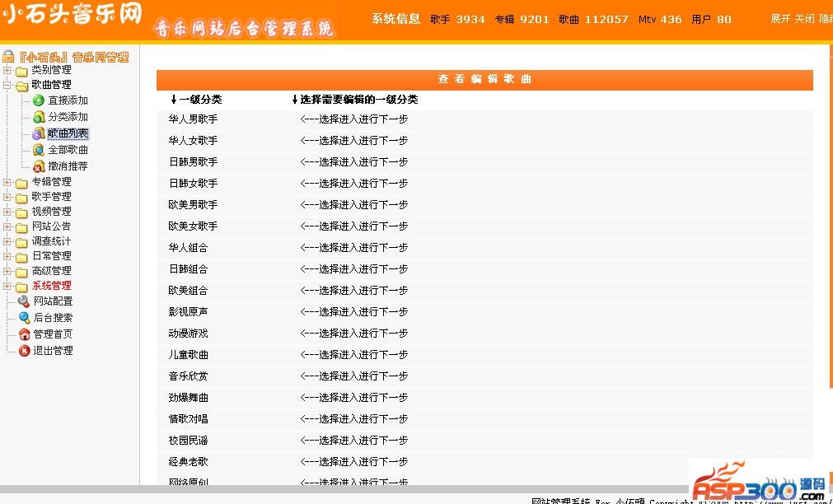Click the 日韩男歌手 category
833x504 pixels.
tap(193, 161)
